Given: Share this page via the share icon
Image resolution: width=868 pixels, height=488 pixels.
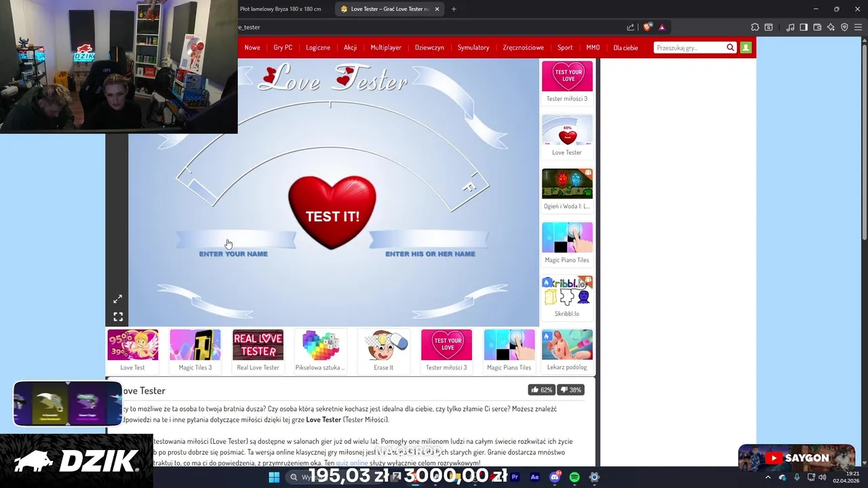Looking at the screenshot, I should pos(631,27).
